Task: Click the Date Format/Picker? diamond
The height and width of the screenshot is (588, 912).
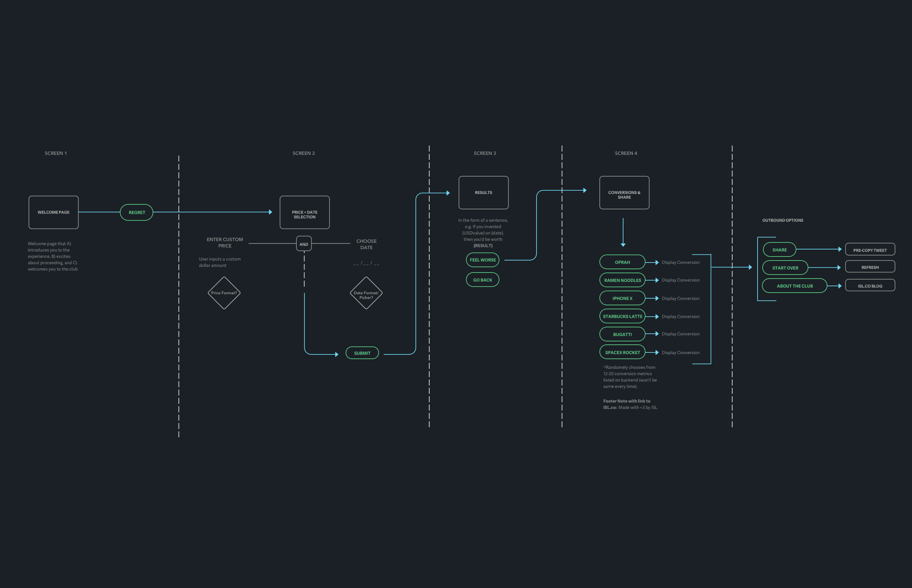Action: (366, 293)
